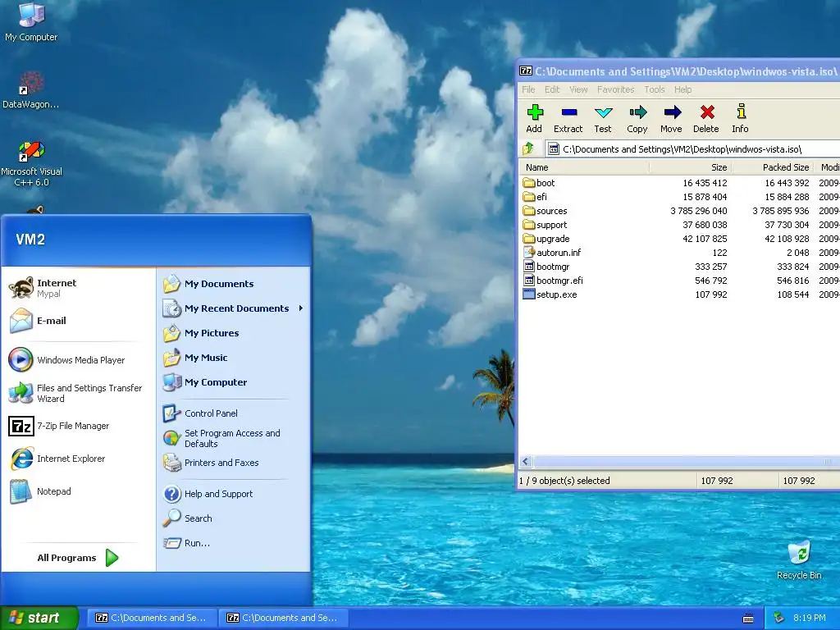Switch to first 7-Zip taskbar window
The image size is (840, 630).
pos(151,618)
